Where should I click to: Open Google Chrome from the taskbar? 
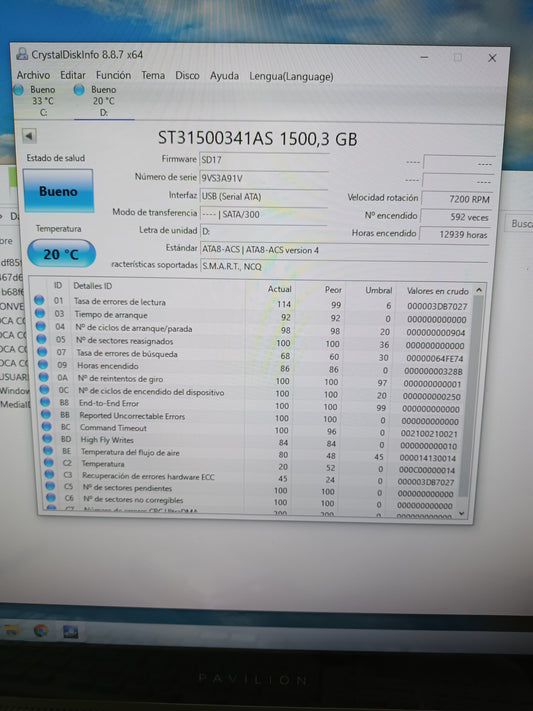point(41,631)
